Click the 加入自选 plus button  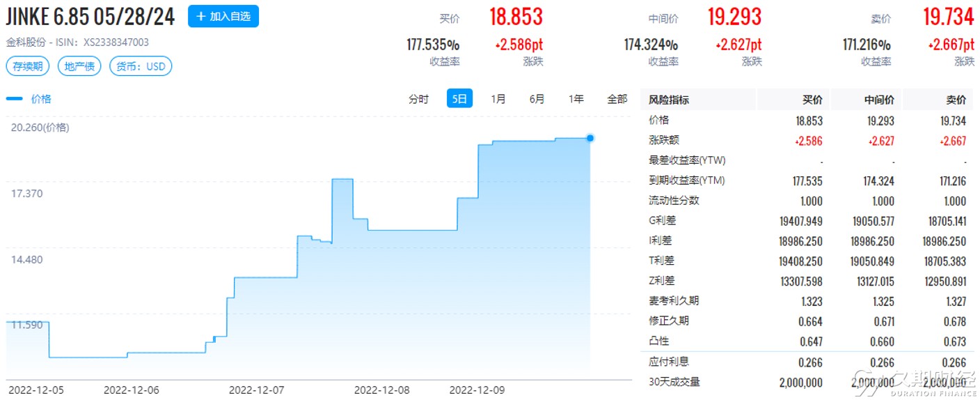(x=223, y=16)
